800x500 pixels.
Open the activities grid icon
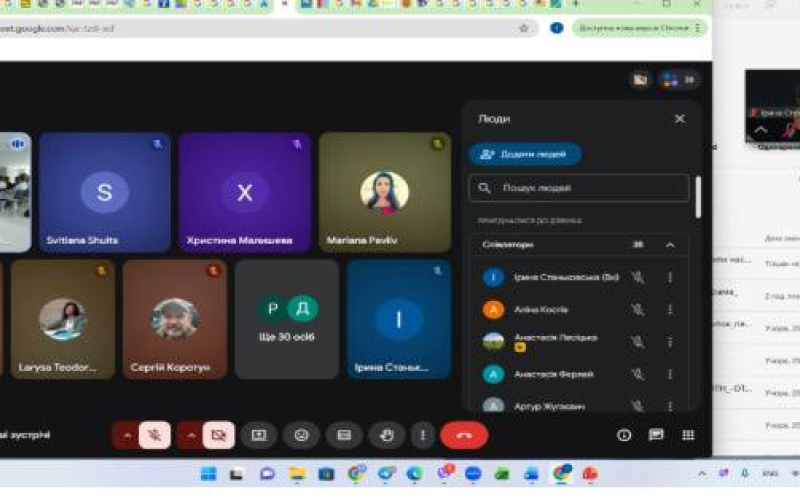688,435
